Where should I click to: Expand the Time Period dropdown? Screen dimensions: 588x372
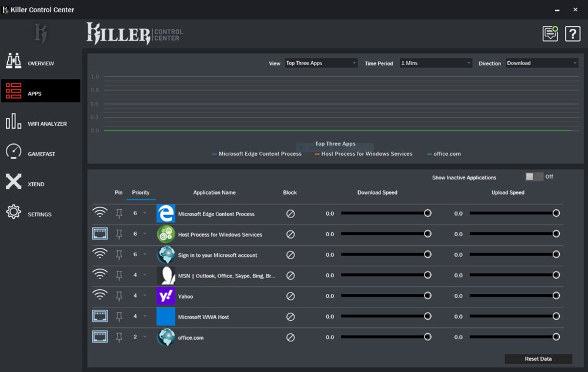click(435, 63)
